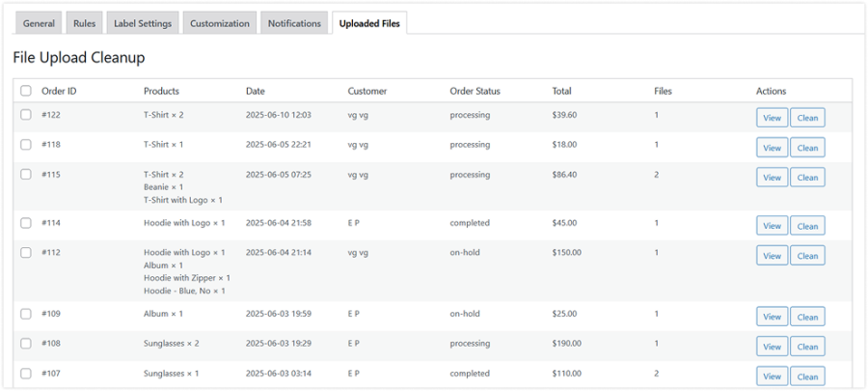This screenshot has height=391, width=868.
Task: Click the Order Status column header
Action: (475, 92)
